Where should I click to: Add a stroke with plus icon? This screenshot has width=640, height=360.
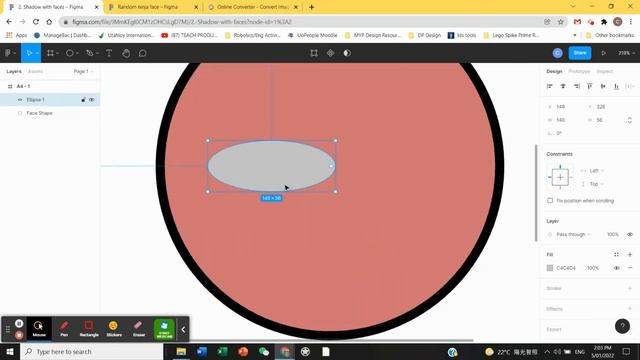630,288
